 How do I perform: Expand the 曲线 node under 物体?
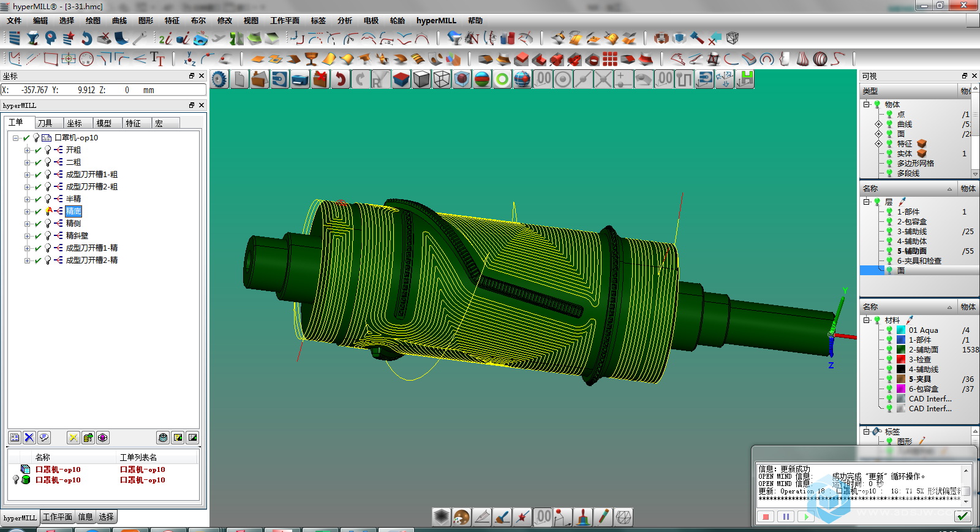tap(878, 124)
